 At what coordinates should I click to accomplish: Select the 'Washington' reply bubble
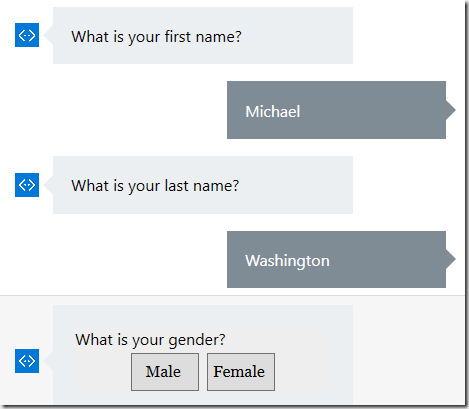pyautogui.click(x=336, y=259)
